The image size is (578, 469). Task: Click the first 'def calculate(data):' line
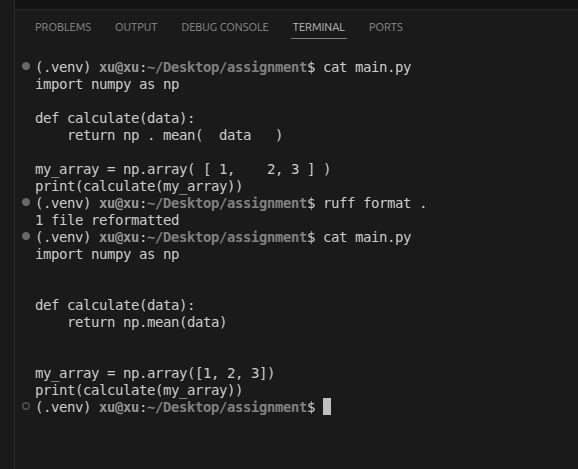[x=115, y=119]
